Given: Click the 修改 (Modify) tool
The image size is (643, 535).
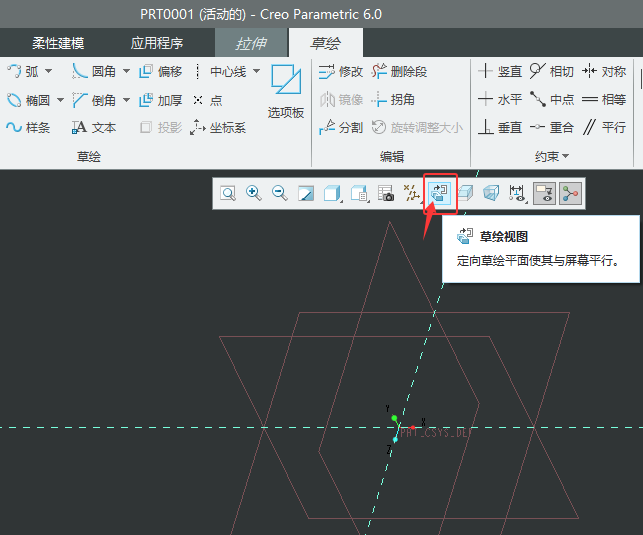Looking at the screenshot, I should point(341,71).
